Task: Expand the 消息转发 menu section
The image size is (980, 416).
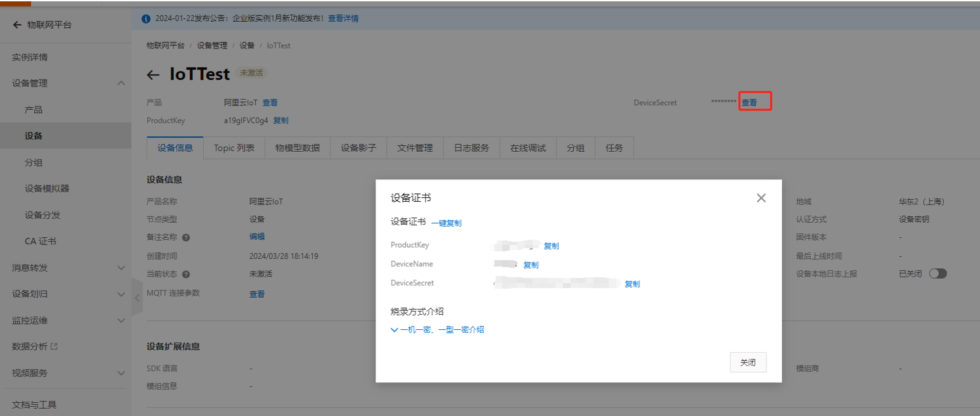Action: 121,268
